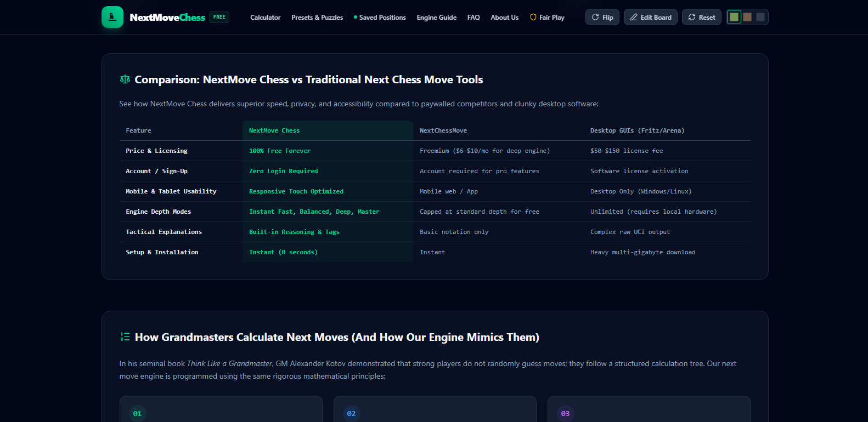This screenshot has height=422, width=868.
Task: Flip the board with the Flip button
Action: (602, 17)
